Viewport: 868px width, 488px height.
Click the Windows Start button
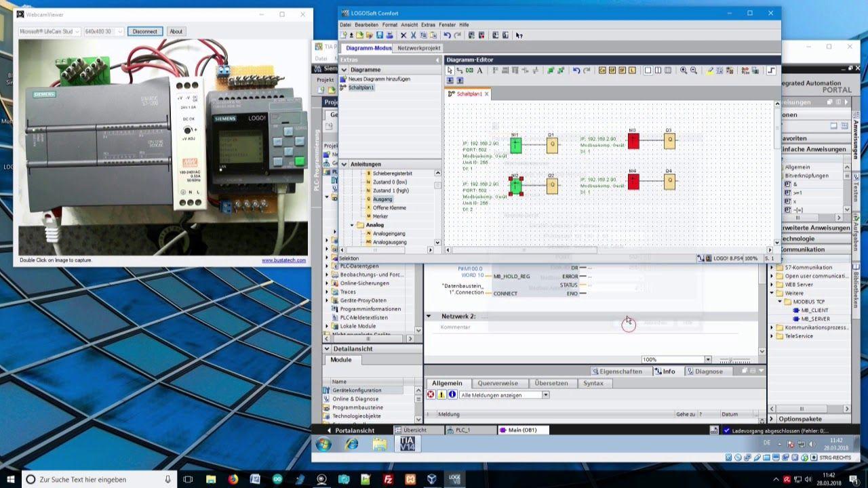click(x=11, y=479)
